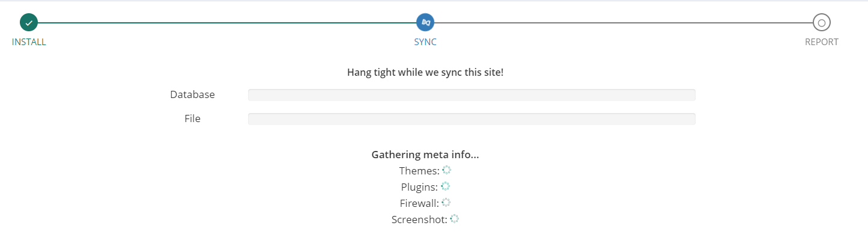Select the SYNC step label

click(425, 42)
